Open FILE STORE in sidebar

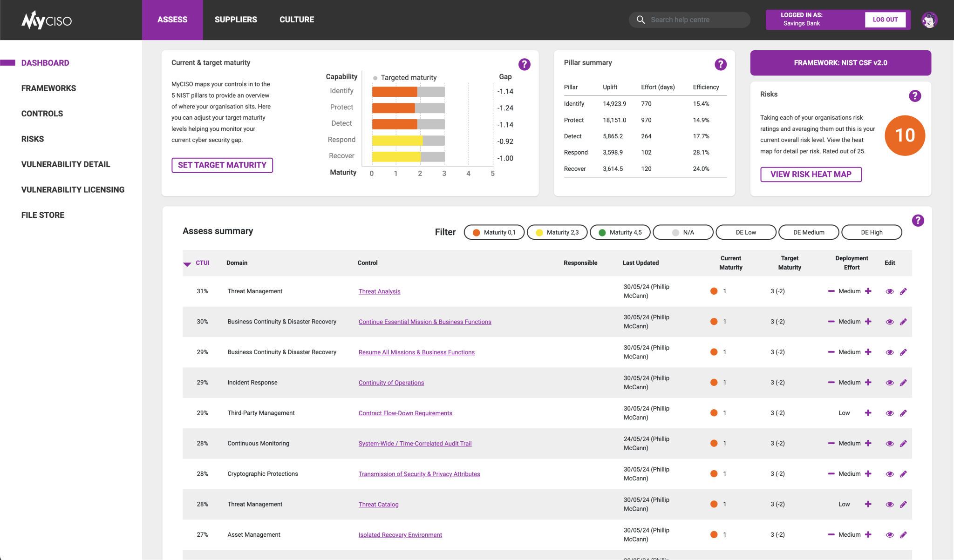click(43, 215)
